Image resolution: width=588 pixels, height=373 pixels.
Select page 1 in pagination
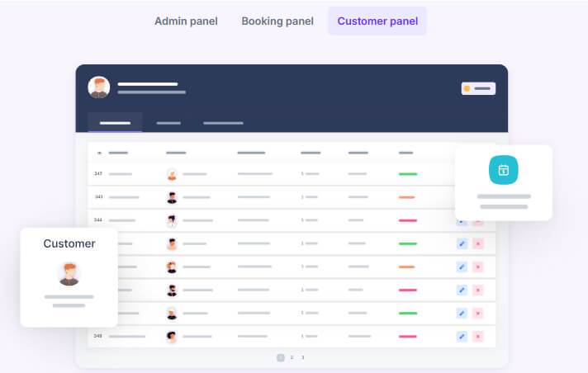coord(281,357)
